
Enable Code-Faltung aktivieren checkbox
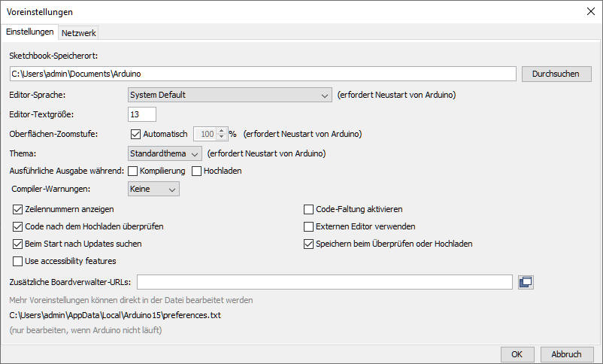point(308,209)
